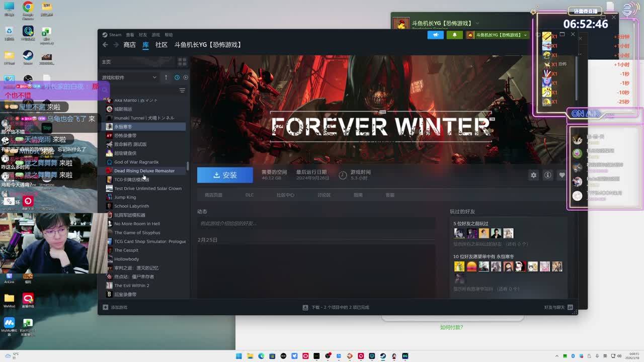
Task: Click the Steam icon in Windows taskbar
Action: (x=383, y=356)
